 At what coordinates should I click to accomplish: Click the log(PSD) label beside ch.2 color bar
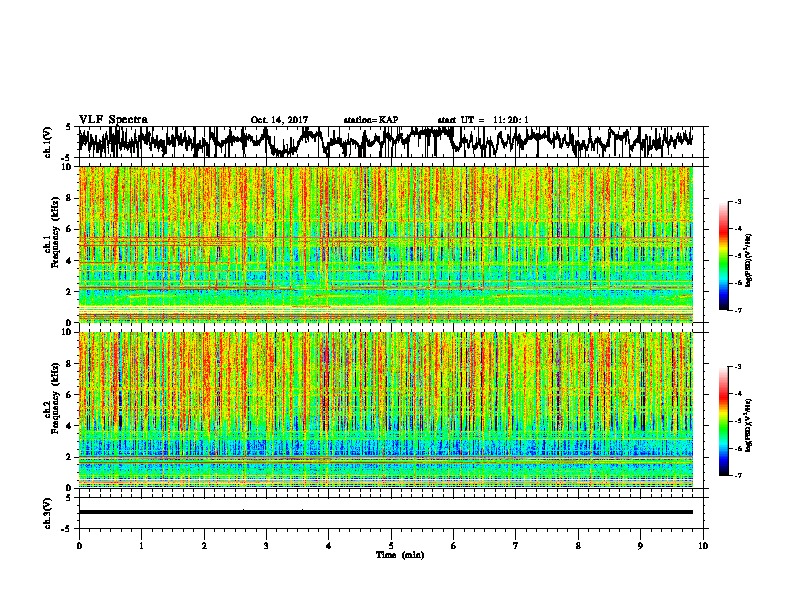pyautogui.click(x=749, y=425)
